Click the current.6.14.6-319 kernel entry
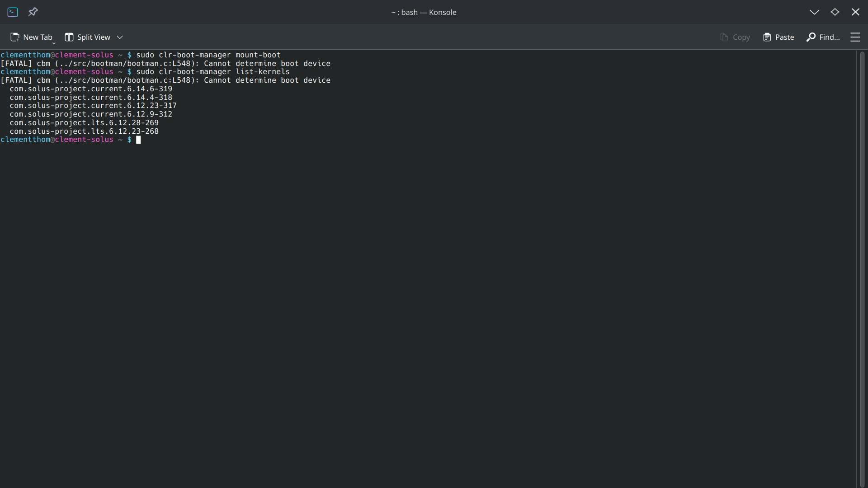 click(x=91, y=89)
